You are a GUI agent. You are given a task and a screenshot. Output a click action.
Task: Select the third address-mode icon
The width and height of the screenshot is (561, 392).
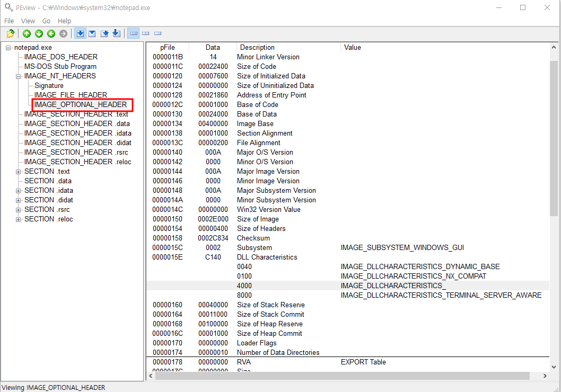tap(104, 33)
